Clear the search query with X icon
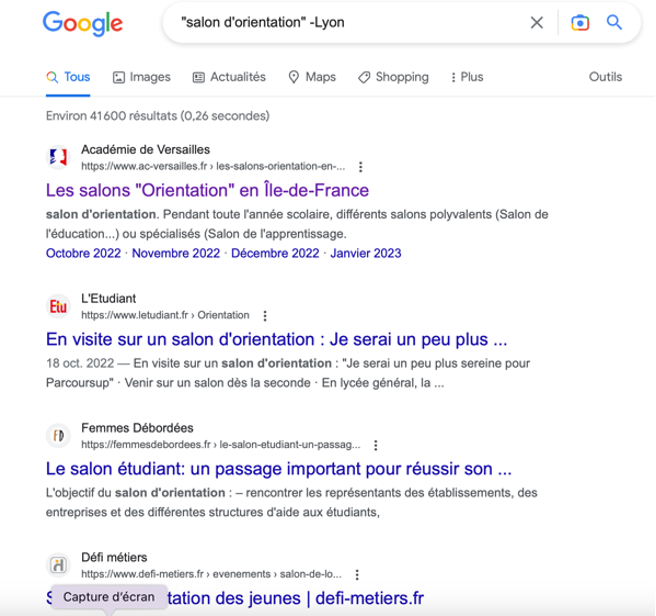The width and height of the screenshot is (656, 616). tap(537, 23)
